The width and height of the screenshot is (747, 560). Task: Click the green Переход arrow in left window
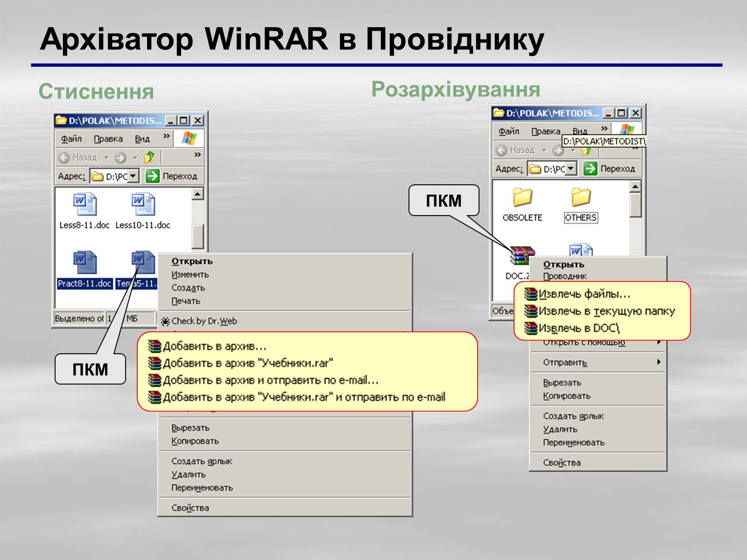(152, 176)
